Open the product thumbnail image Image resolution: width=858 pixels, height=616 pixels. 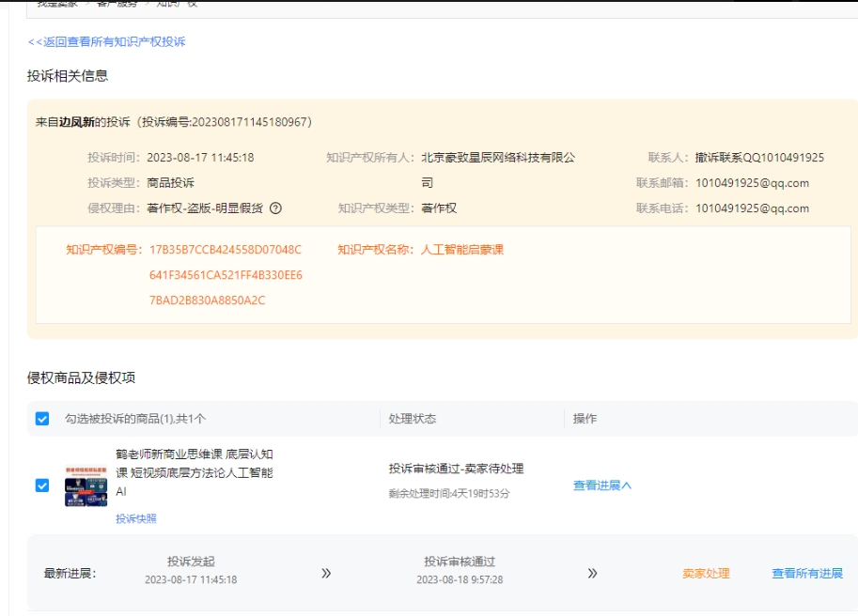pos(86,485)
